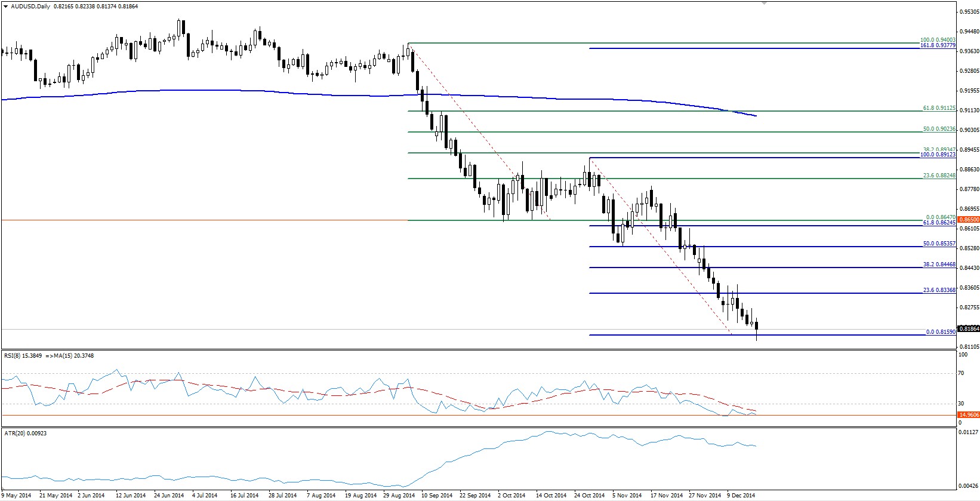
Task: Click price axis value 0.92805
Action: (970, 71)
